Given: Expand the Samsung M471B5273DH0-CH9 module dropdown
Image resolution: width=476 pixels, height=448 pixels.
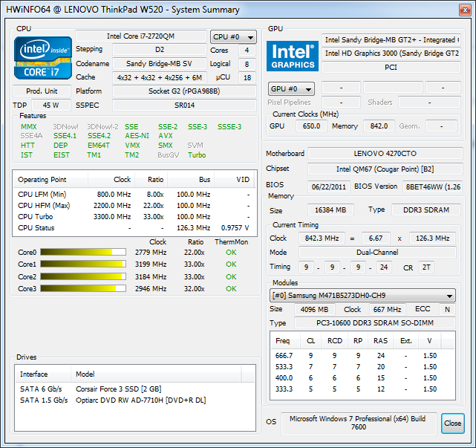Looking at the screenshot, I should pyautogui.click(x=362, y=295).
